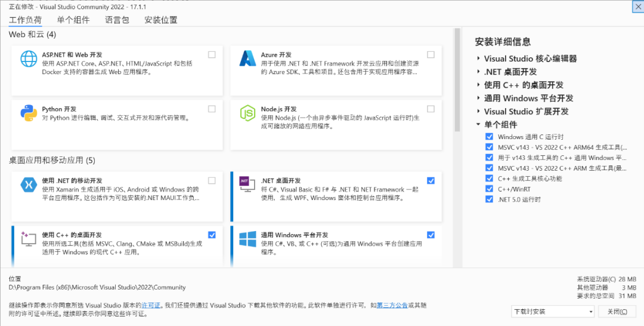This screenshot has width=644, height=326.
Task: Uncheck the 通用 Windows 平台开发 checkbox
Action: click(x=431, y=235)
